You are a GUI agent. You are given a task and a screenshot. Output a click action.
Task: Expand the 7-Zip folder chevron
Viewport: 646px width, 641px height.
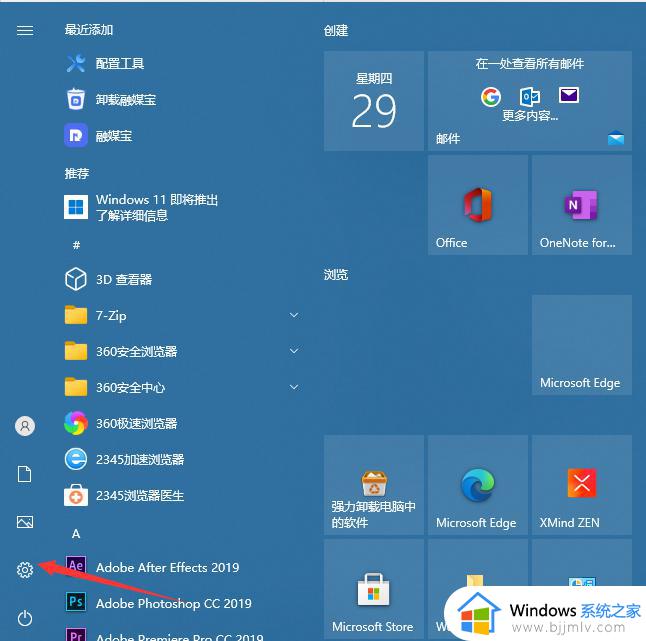[294, 315]
